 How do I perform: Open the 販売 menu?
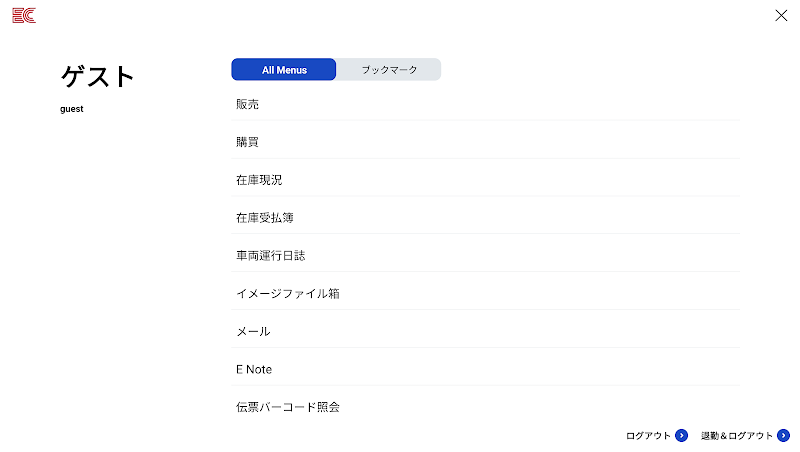[x=248, y=104]
